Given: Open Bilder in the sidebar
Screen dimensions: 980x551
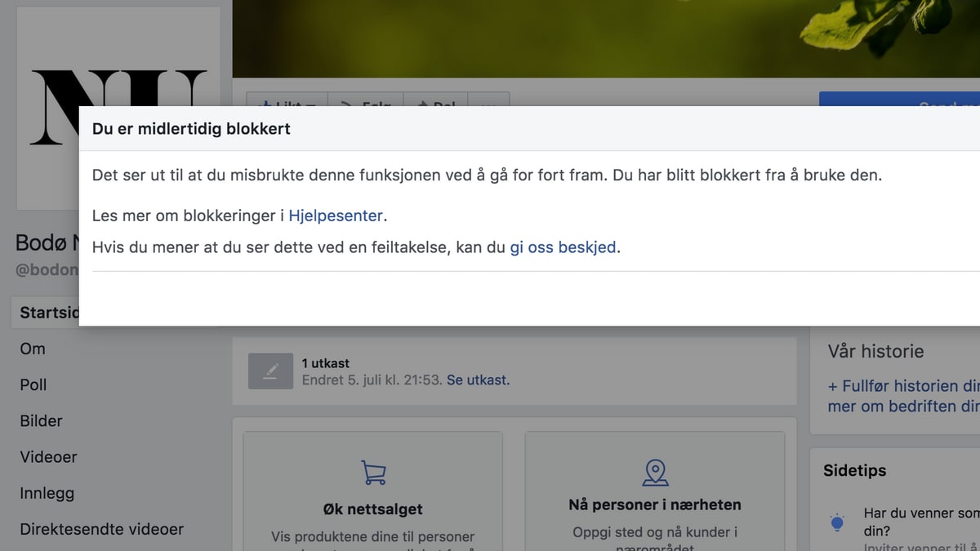Looking at the screenshot, I should coord(42,421).
